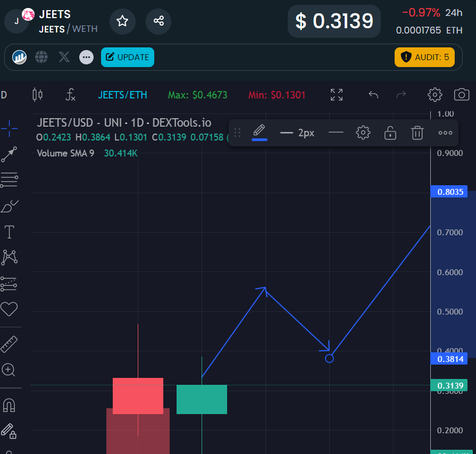Toggle stay in drawing mode lock
The width and height of the screenshot is (476, 454).
(9, 431)
